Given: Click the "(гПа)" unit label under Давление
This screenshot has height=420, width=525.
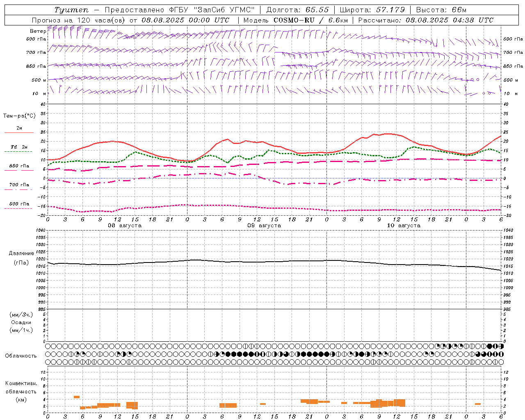Looking at the screenshot, I should tap(21, 263).
